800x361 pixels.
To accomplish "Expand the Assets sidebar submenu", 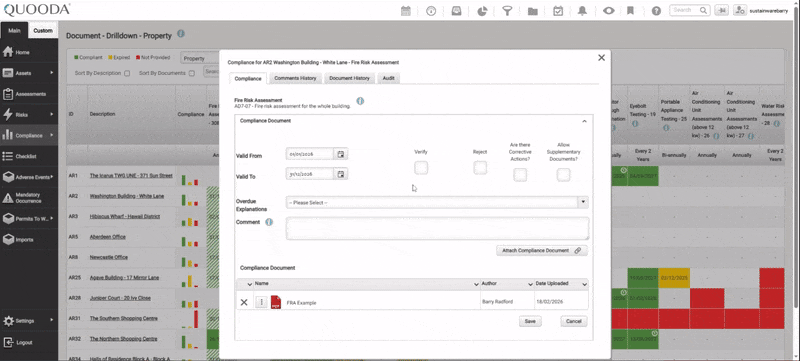I will click(x=52, y=73).
